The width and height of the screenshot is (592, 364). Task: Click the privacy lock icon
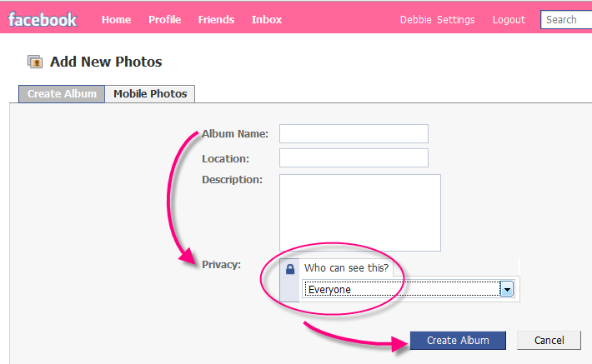coord(290,269)
